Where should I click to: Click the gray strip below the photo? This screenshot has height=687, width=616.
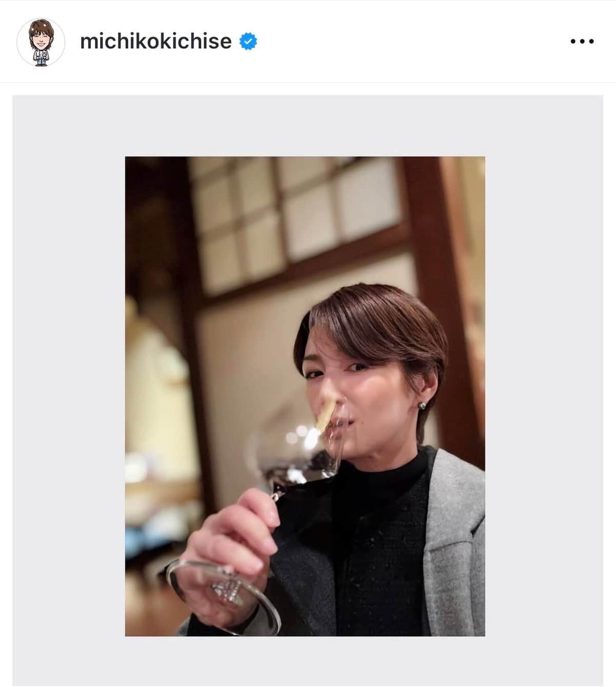308,661
